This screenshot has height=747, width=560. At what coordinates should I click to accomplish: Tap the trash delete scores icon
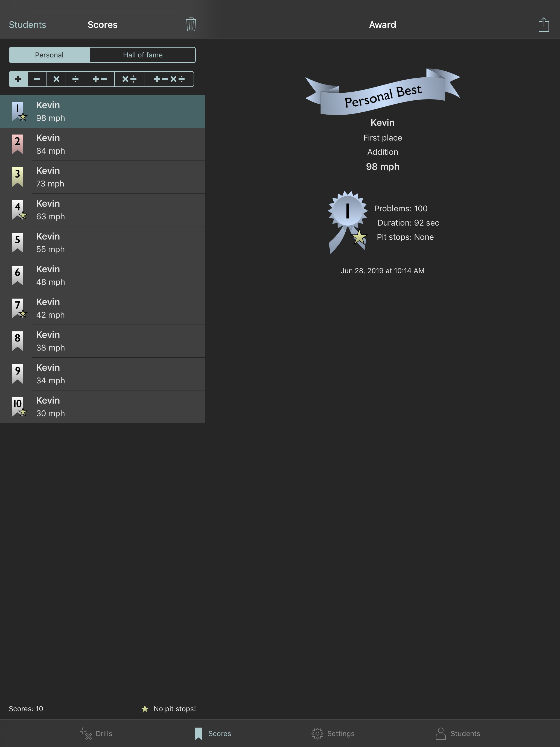[x=191, y=24]
